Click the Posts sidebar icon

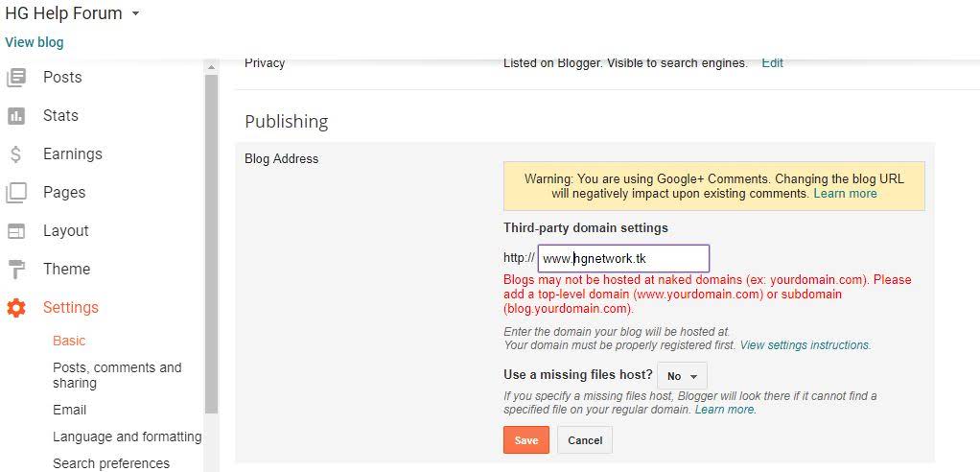pyautogui.click(x=16, y=78)
